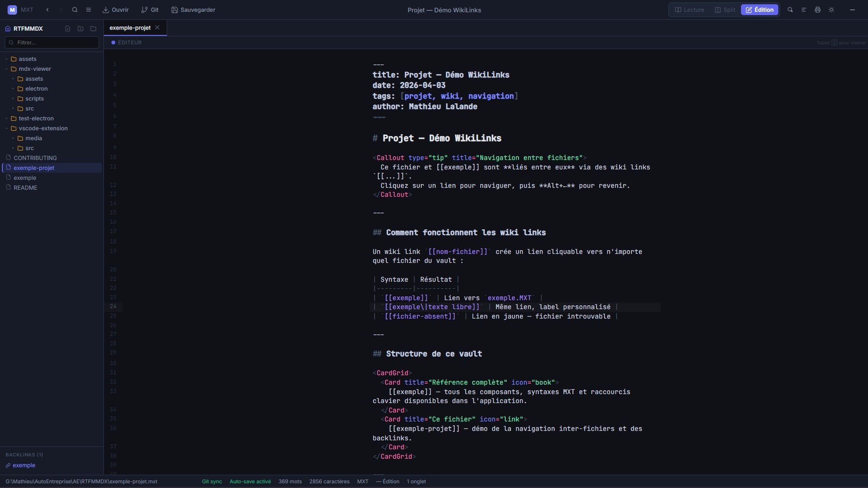Click the file icon next to README
868x488 pixels.
click(8, 187)
